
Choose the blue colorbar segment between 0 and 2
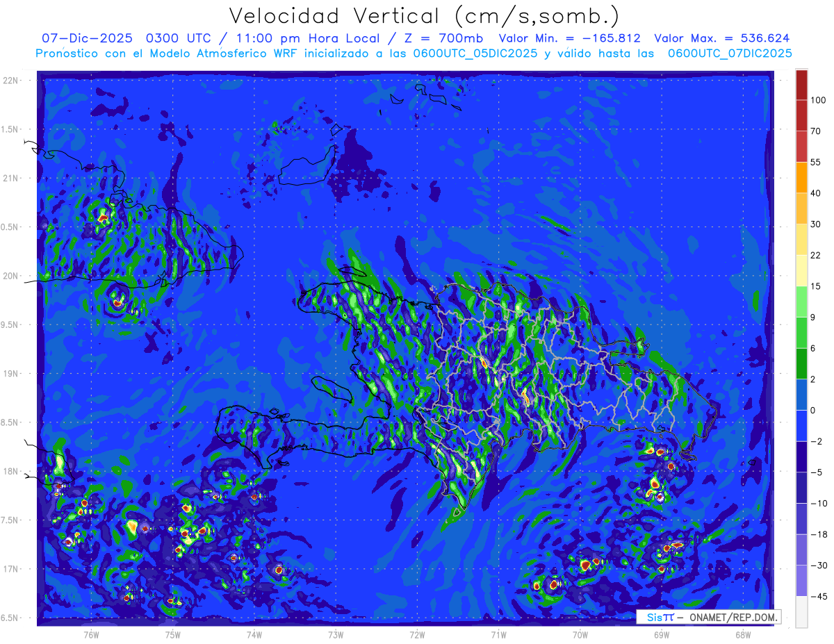tap(801, 395)
